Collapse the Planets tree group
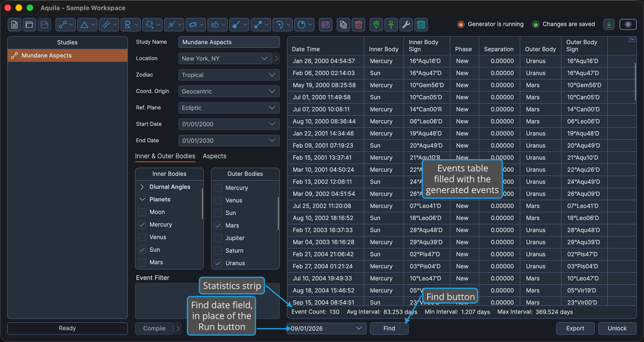644x342 pixels. 142,199
